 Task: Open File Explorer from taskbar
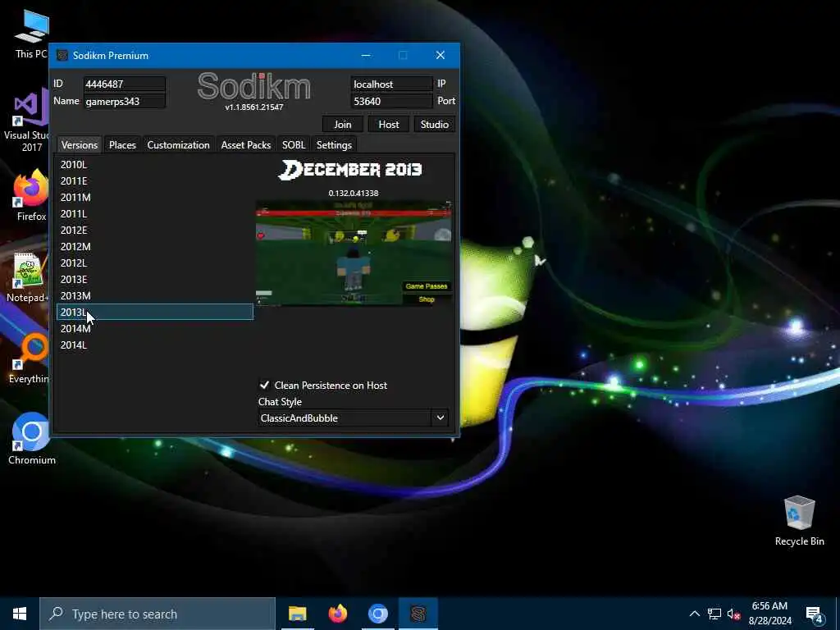[x=297, y=614]
